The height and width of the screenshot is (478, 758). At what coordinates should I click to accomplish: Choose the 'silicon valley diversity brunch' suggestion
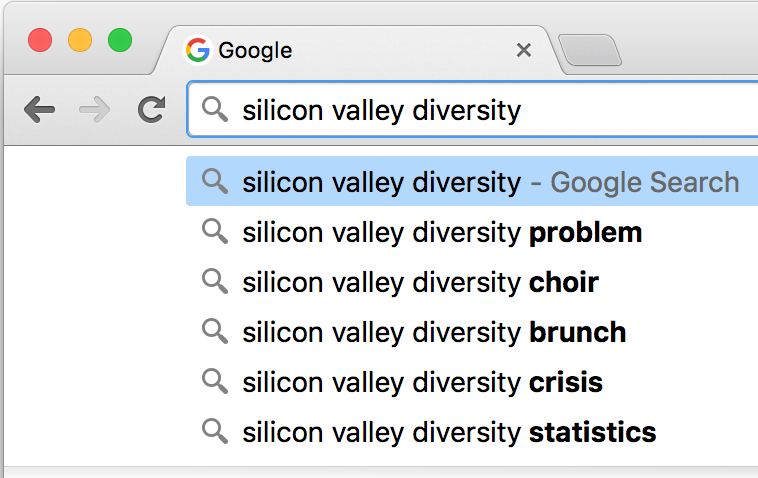point(472,332)
